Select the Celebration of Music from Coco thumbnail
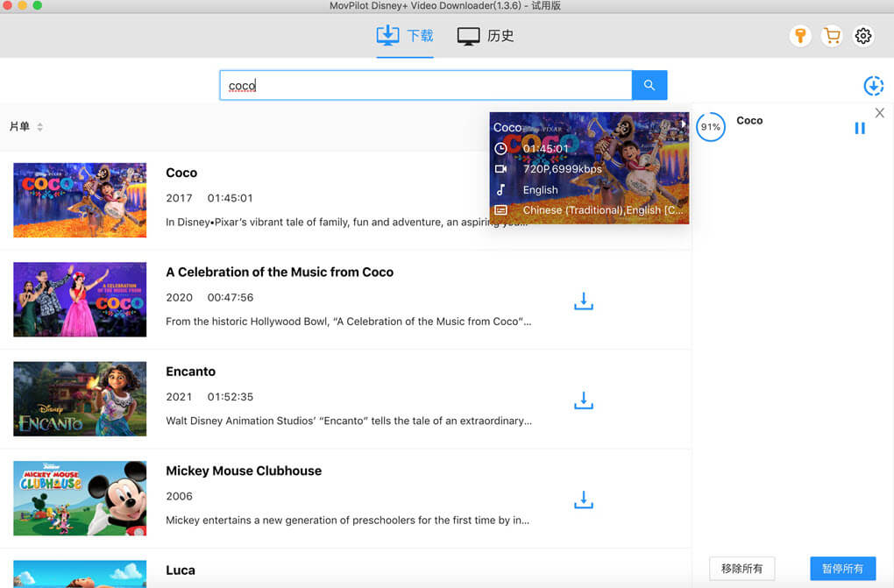The height and width of the screenshot is (588, 894). click(80, 300)
